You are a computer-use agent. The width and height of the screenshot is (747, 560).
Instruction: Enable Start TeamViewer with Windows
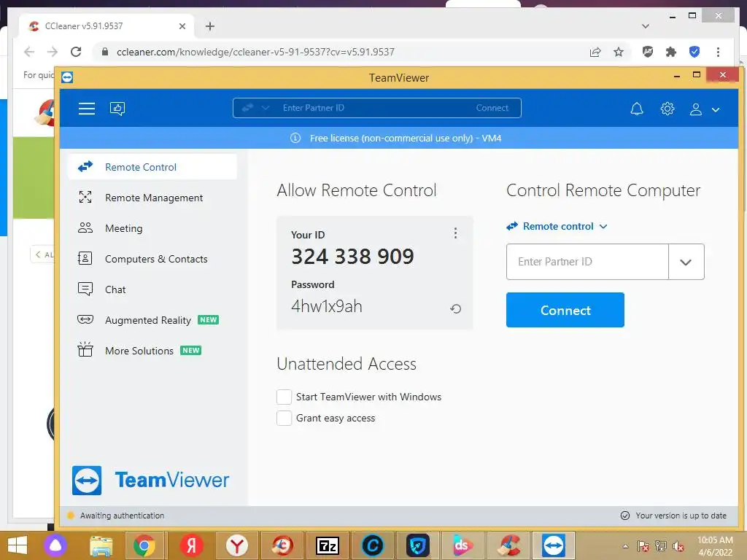pos(284,397)
